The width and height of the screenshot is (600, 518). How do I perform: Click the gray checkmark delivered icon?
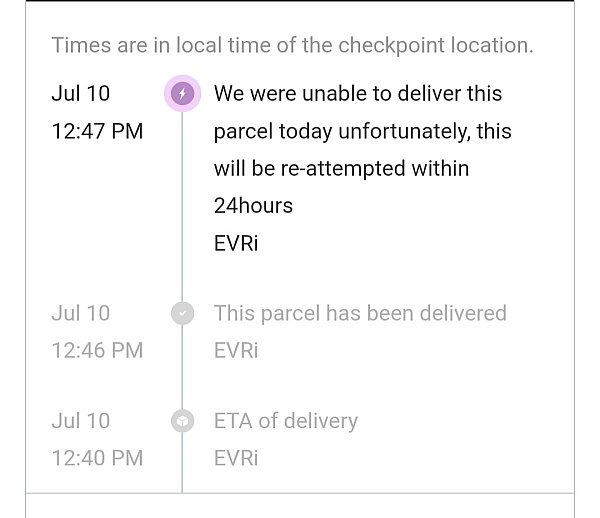(x=183, y=313)
